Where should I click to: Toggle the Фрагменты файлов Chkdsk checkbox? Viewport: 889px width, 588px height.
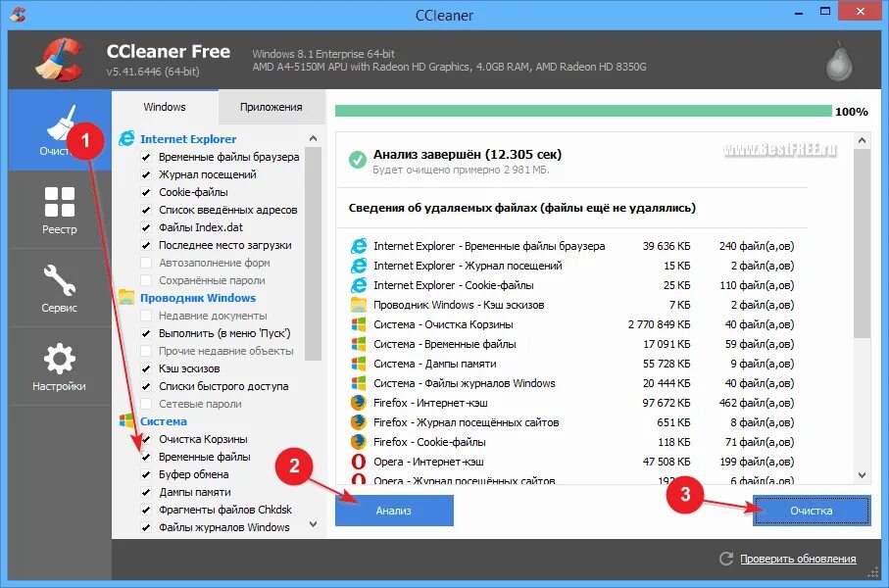click(146, 510)
